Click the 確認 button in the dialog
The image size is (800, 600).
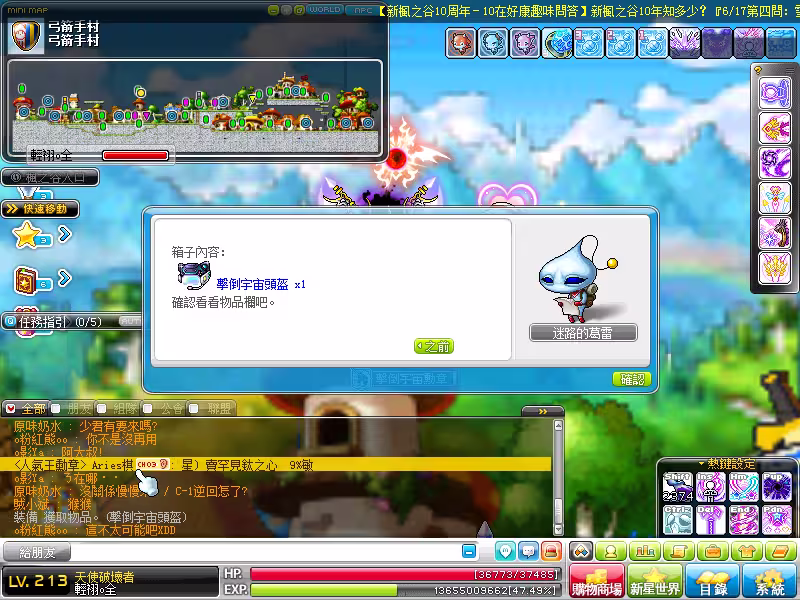[x=631, y=379]
